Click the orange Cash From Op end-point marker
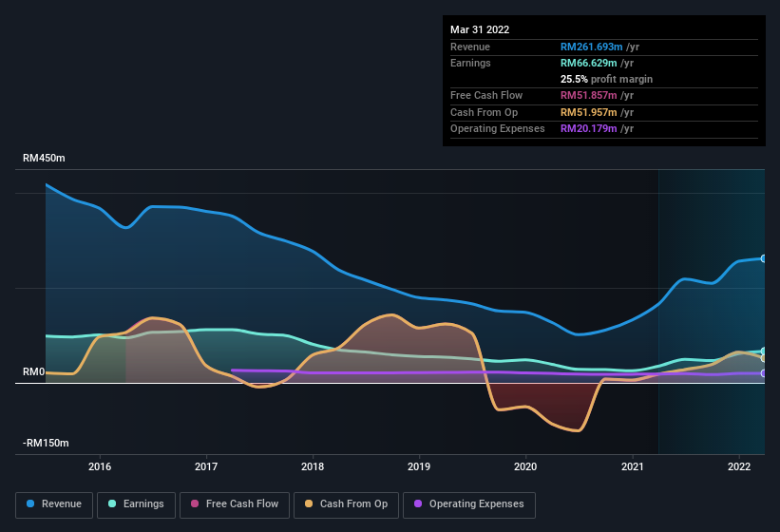 763,358
